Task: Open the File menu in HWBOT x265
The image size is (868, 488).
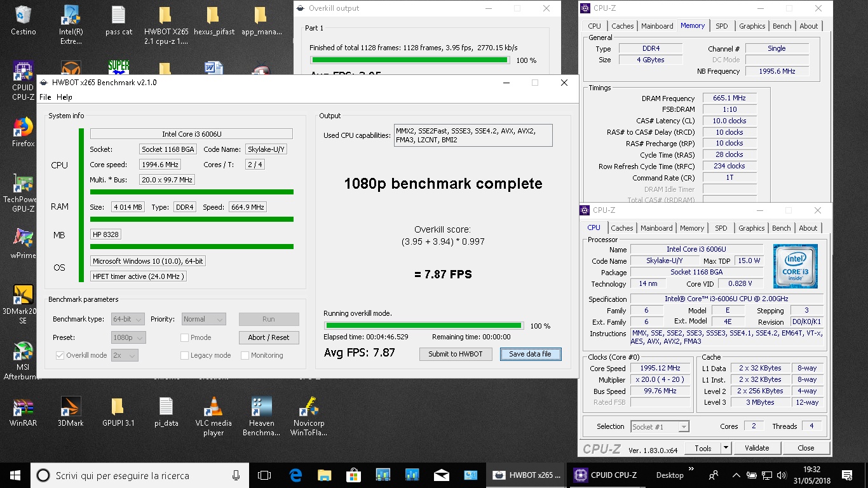Action: 45,97
